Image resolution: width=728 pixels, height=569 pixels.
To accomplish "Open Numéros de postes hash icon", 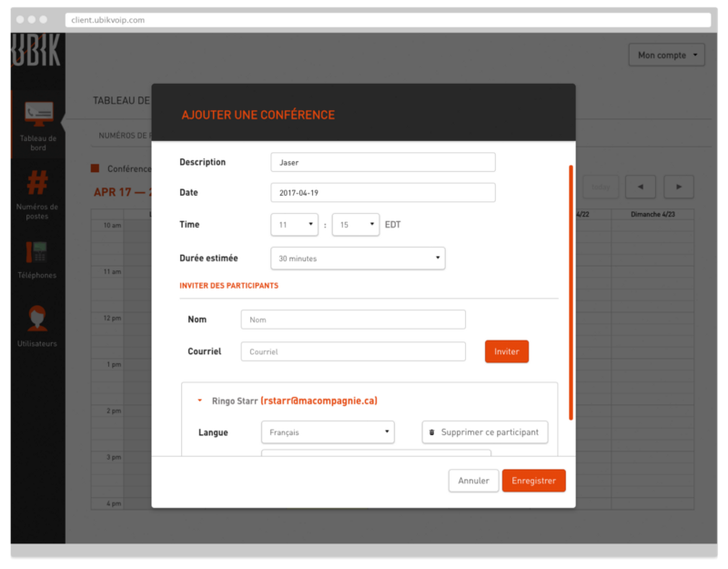I will click(37, 182).
